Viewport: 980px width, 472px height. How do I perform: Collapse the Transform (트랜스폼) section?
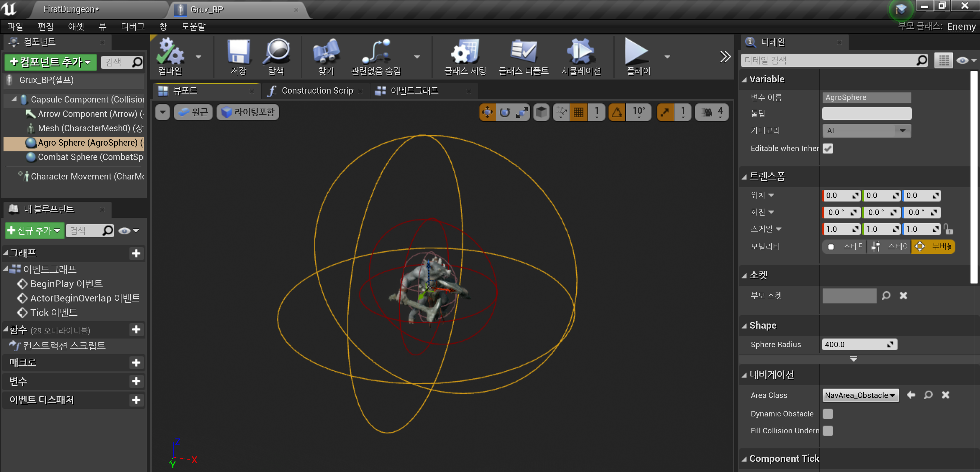[744, 177]
